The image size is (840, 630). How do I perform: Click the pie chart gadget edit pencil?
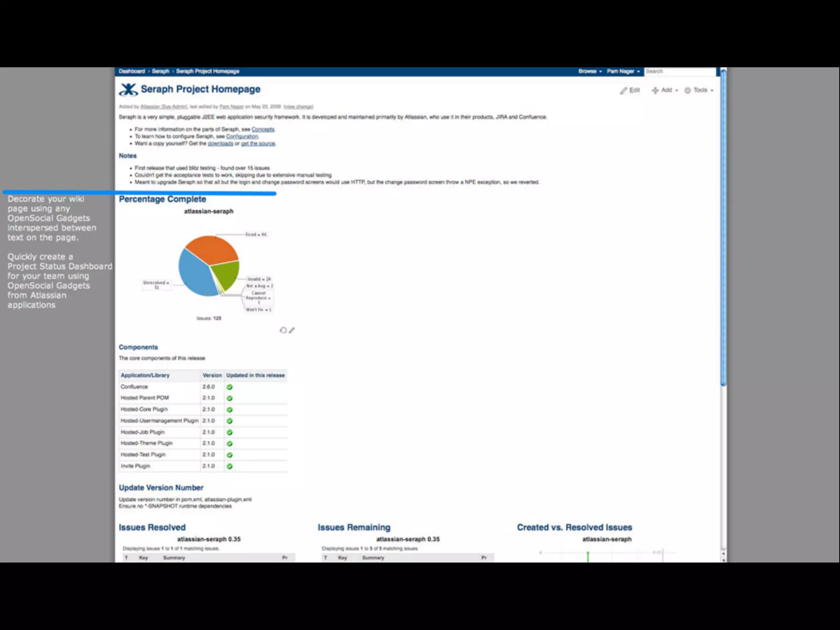pyautogui.click(x=292, y=330)
